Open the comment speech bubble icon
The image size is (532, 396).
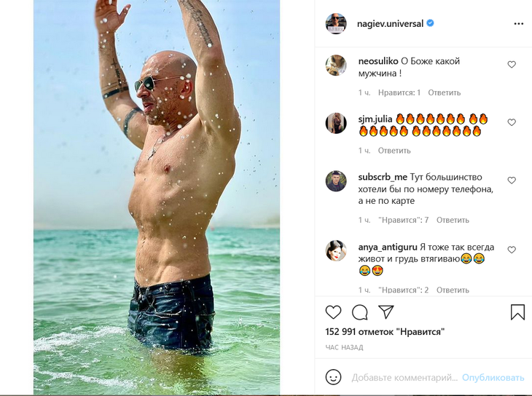pos(359,312)
